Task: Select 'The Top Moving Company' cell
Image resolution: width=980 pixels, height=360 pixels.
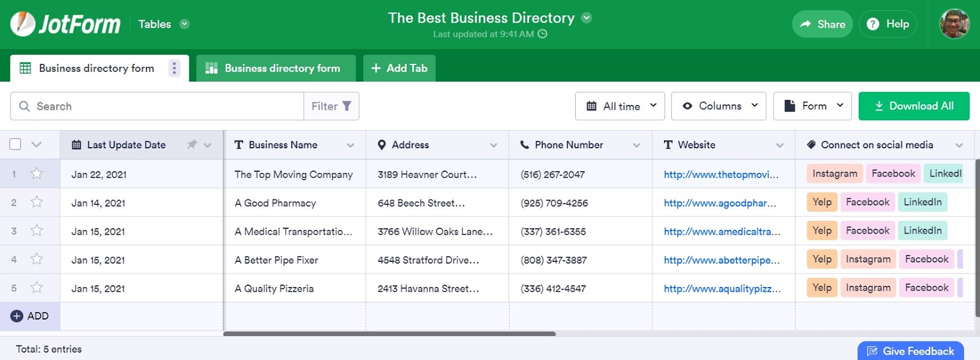Action: tap(295, 174)
